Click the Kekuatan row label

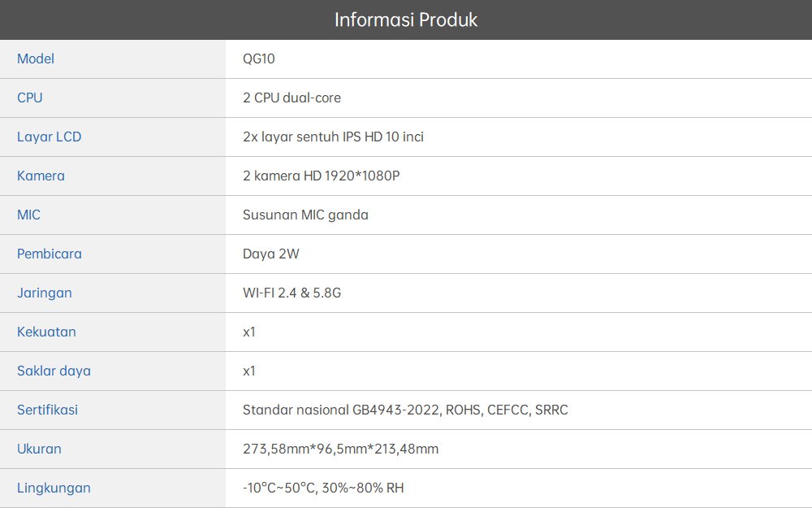click(x=46, y=332)
